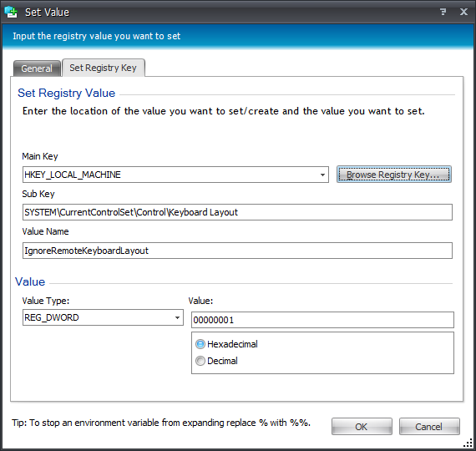
Task: Click the Value field containing 00000001
Action: tap(322, 320)
